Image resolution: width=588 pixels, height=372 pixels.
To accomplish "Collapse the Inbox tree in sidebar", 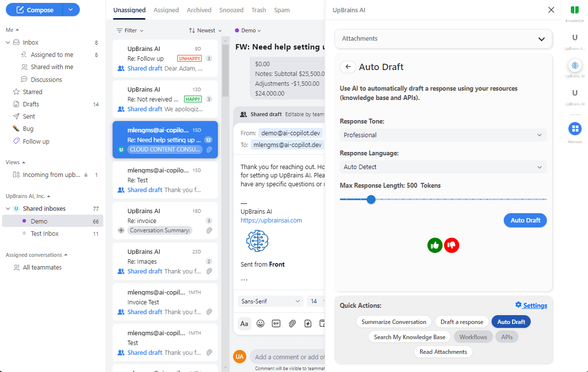I will pyautogui.click(x=8, y=43).
